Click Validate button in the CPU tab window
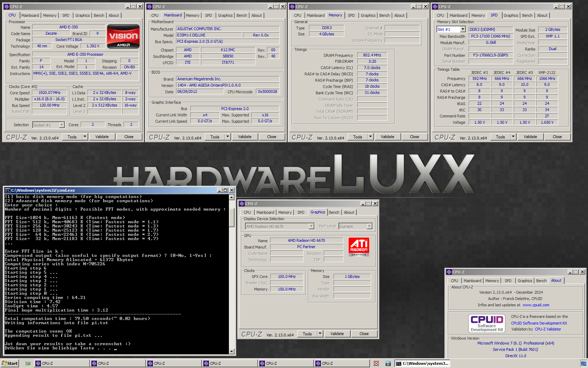 [102, 137]
